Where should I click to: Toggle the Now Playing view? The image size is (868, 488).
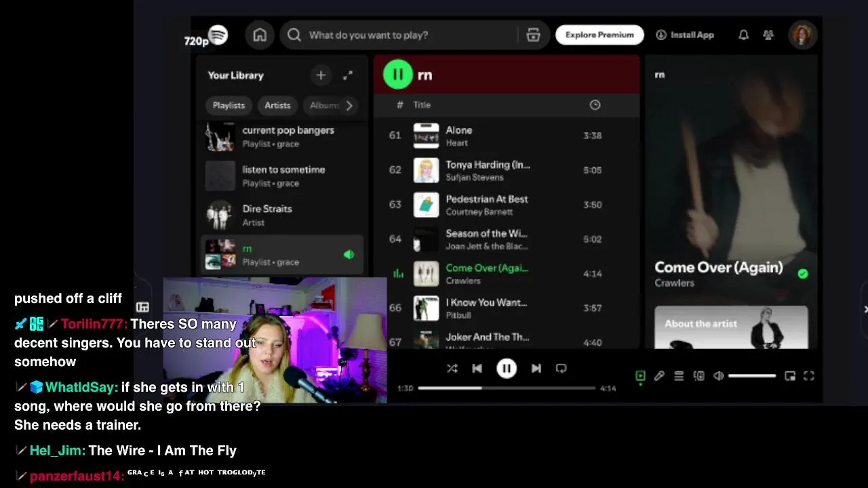(x=640, y=375)
